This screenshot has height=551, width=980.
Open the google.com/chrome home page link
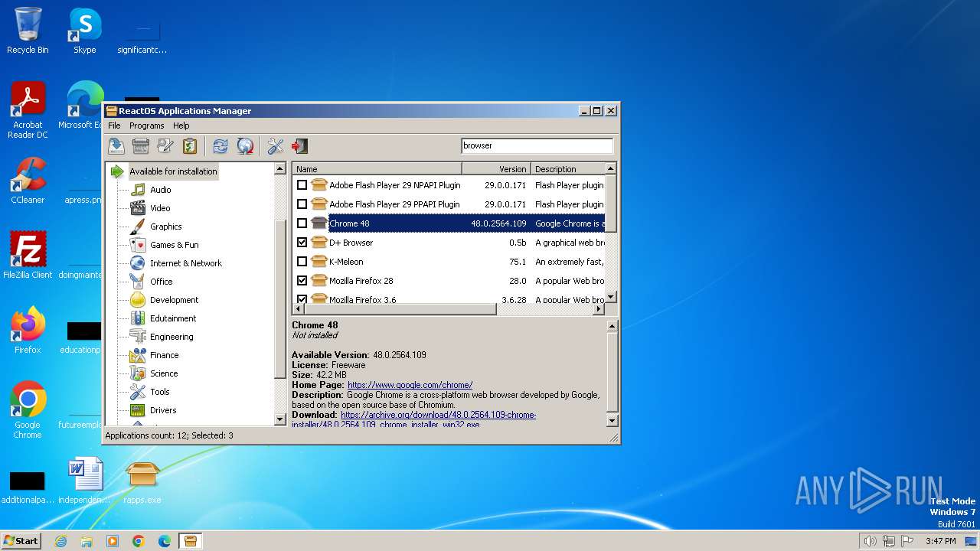pyautogui.click(x=410, y=385)
